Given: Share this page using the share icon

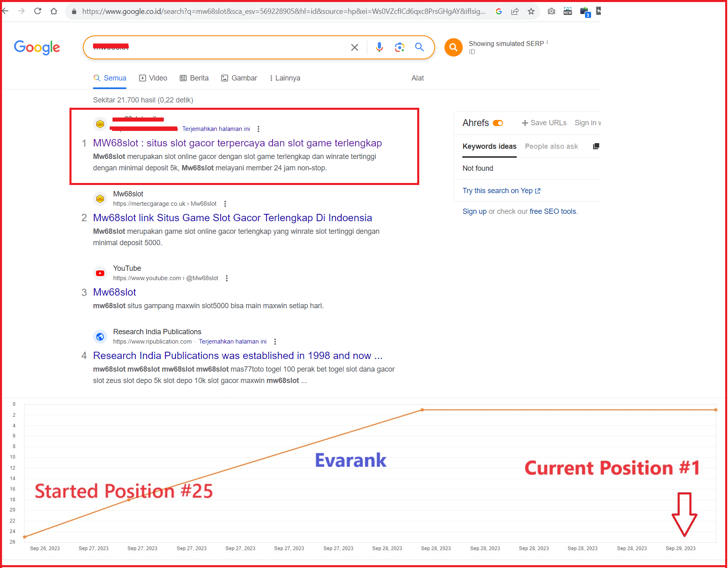Looking at the screenshot, I should (515, 11).
